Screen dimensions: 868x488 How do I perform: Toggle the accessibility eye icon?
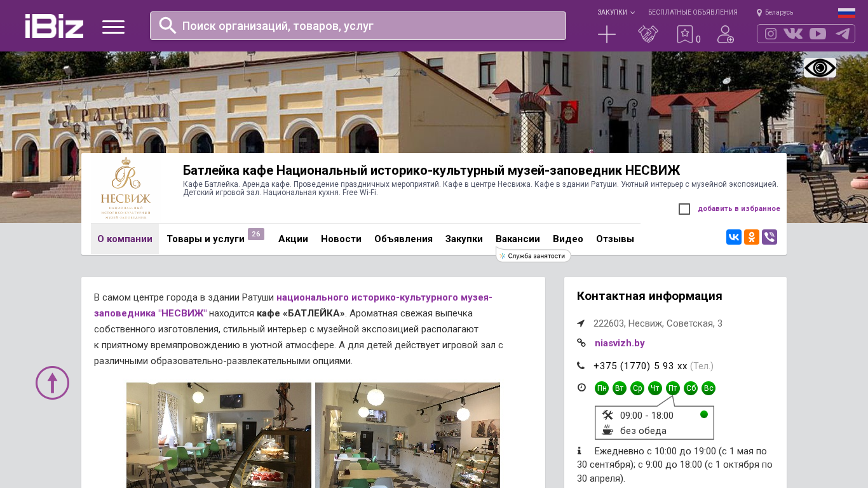pos(820,68)
